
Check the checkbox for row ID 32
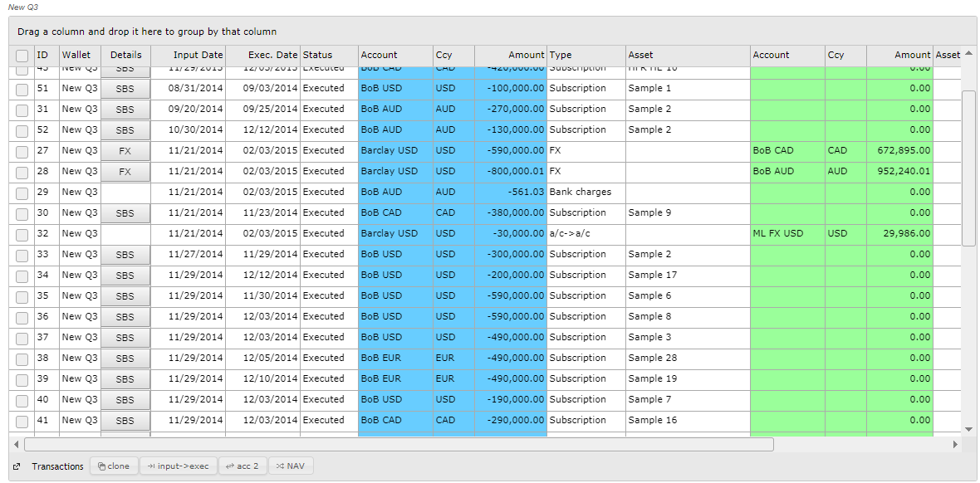click(x=22, y=234)
